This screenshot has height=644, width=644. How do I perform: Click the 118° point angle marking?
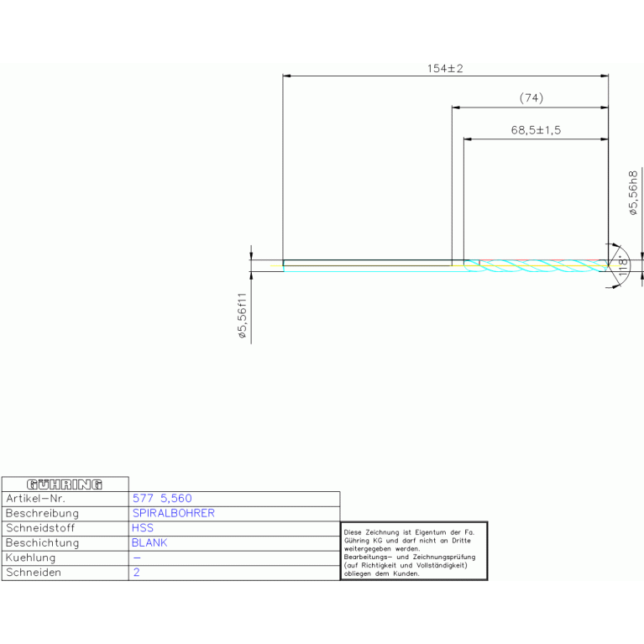tap(623, 264)
